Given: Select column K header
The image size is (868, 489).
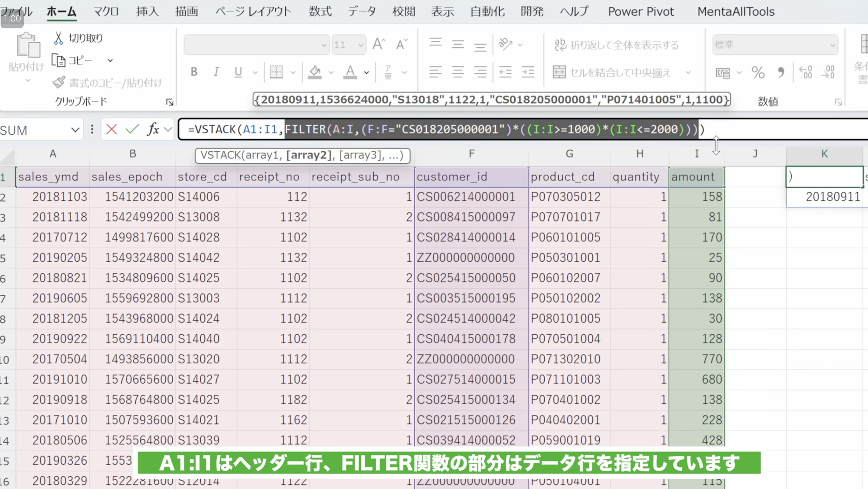Looking at the screenshot, I should click(824, 154).
